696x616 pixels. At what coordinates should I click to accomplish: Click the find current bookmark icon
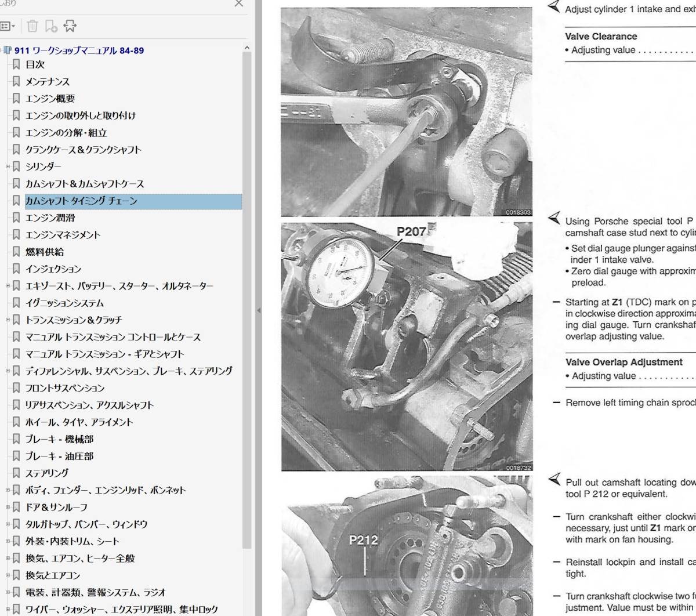pos(70,26)
